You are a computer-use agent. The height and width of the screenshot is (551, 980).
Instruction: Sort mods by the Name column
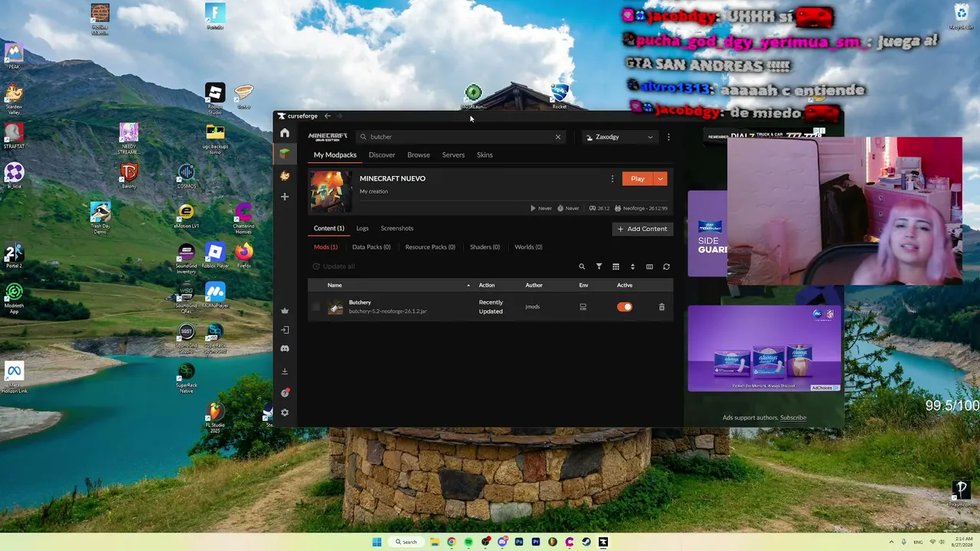335,285
